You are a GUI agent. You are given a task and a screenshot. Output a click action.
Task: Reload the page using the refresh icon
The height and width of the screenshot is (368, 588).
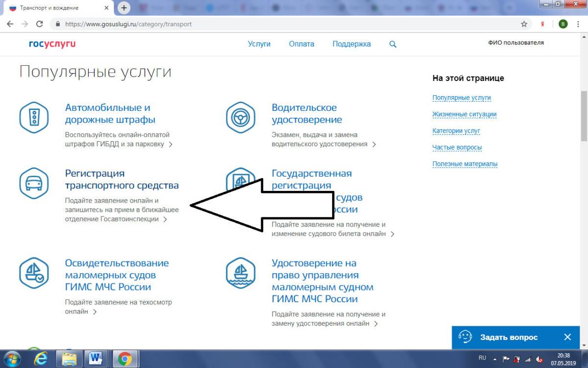click(x=40, y=24)
